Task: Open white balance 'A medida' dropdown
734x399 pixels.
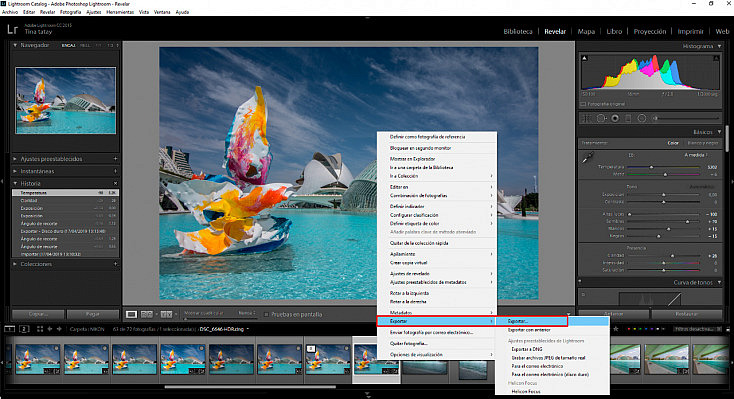Action: tap(696, 155)
